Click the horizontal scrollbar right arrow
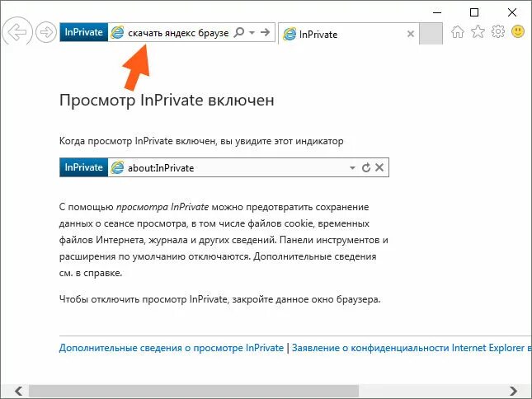This screenshot has width=532, height=399. click(x=513, y=391)
